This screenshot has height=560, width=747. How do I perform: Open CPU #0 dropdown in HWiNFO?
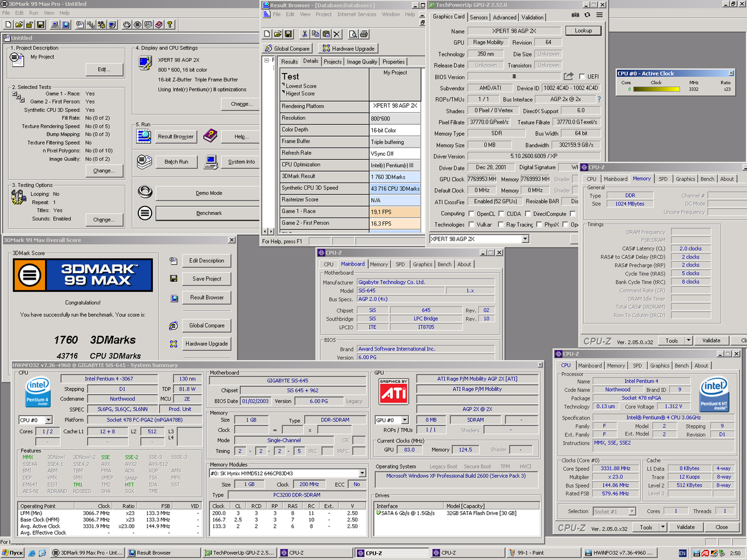point(49,420)
